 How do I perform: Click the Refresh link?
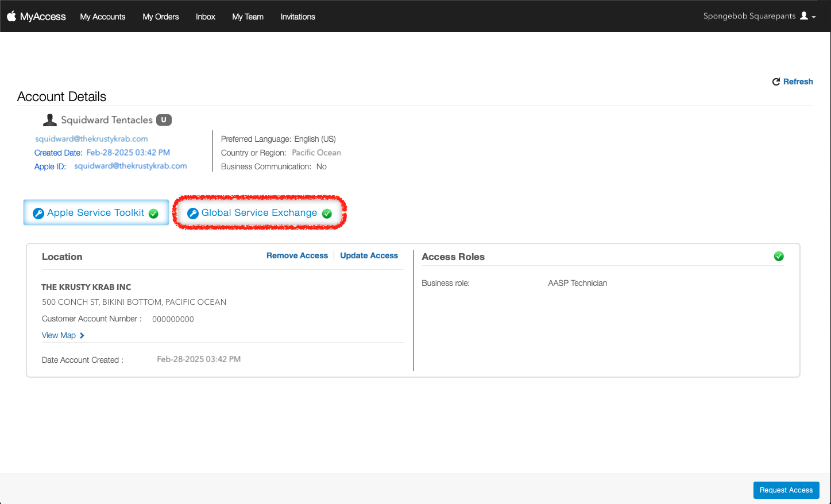pos(798,82)
